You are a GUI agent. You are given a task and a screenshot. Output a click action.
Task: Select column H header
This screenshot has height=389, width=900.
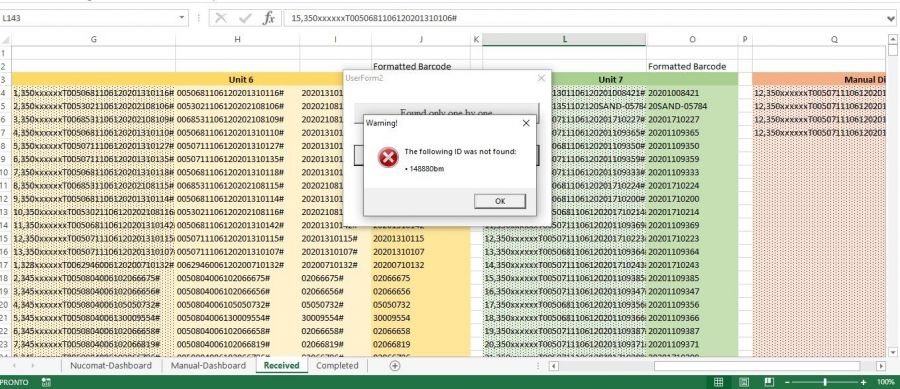[x=238, y=39]
